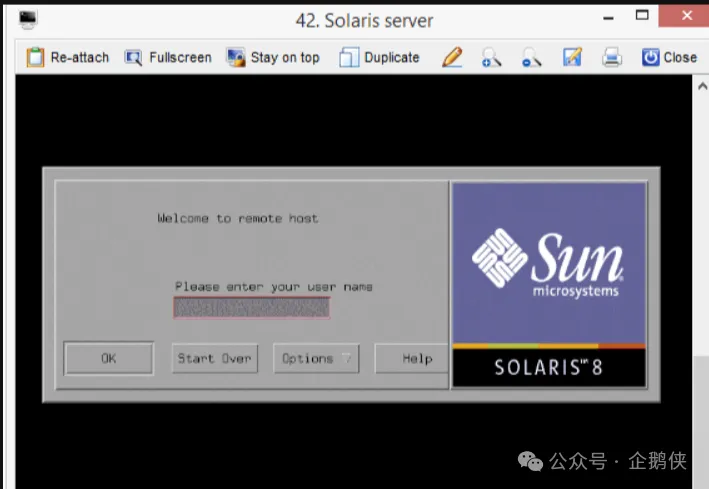This screenshot has width=709, height=489.
Task: Close the window with red X
Action: click(x=687, y=15)
